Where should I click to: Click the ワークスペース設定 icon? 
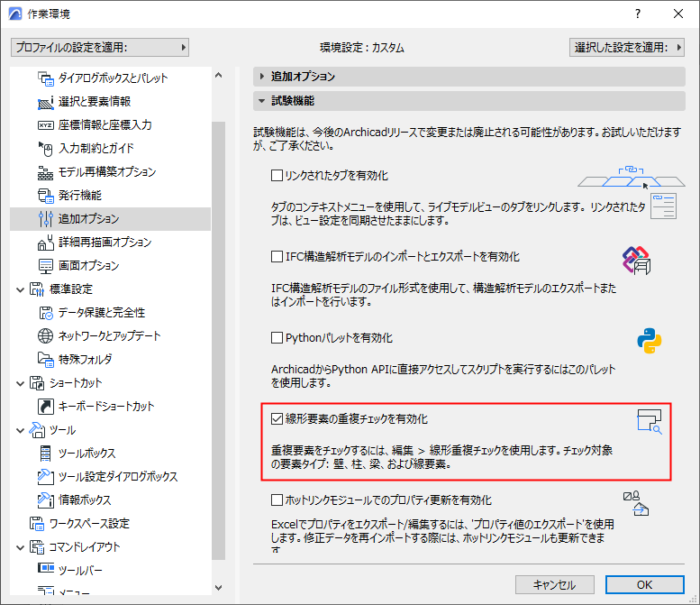click(37, 524)
